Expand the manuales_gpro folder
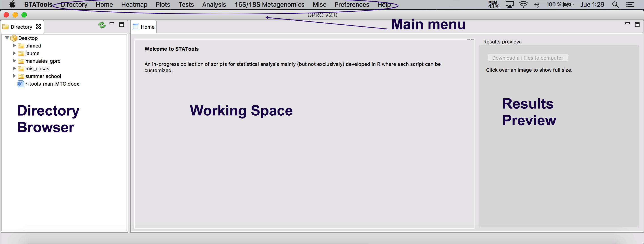 pyautogui.click(x=14, y=61)
